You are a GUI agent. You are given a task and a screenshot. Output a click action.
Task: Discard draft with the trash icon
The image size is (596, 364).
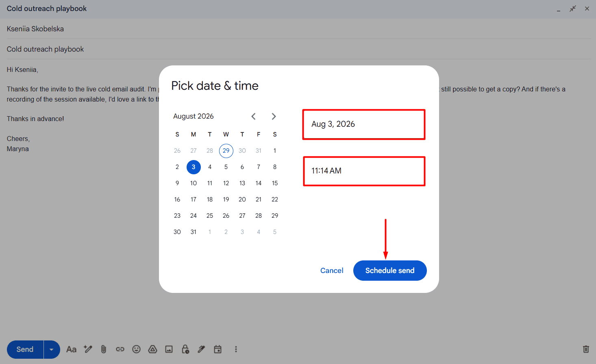tap(586, 349)
